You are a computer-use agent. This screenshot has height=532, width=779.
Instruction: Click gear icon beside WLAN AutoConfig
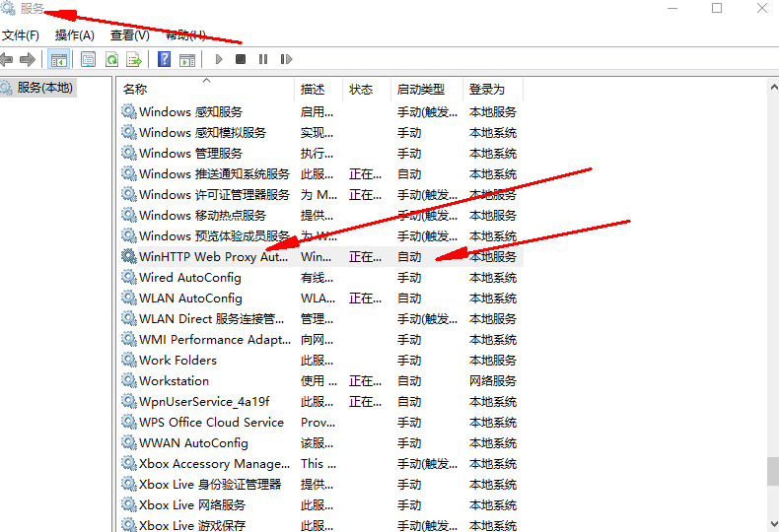[128, 298]
